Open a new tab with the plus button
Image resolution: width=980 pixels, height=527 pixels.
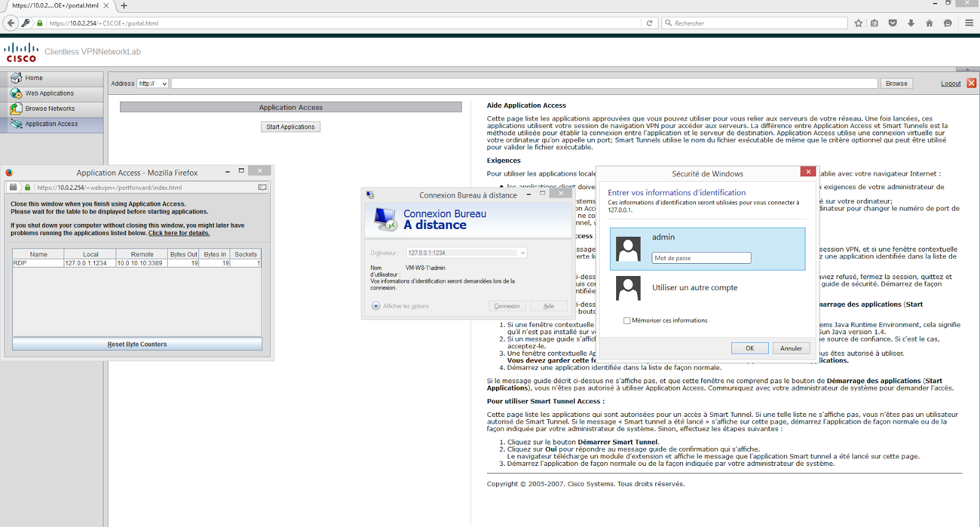click(x=124, y=6)
